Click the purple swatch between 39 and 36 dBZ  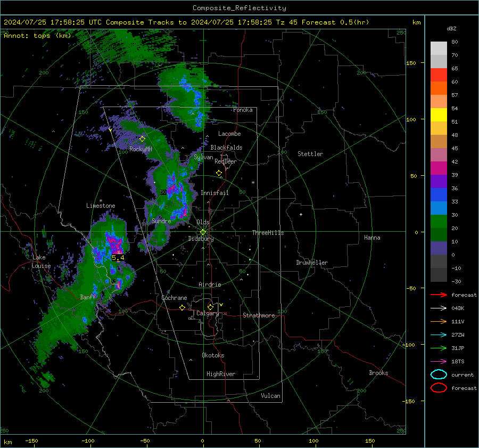coord(439,182)
